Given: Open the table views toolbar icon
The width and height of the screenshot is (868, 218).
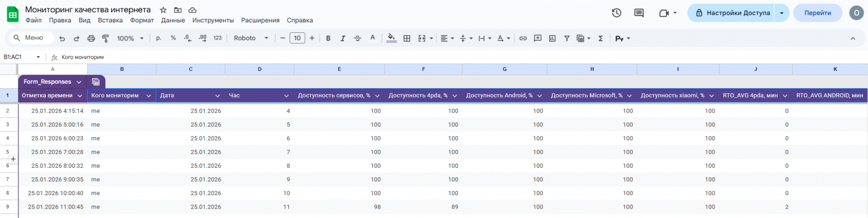Looking at the screenshot, I should pyautogui.click(x=584, y=38).
